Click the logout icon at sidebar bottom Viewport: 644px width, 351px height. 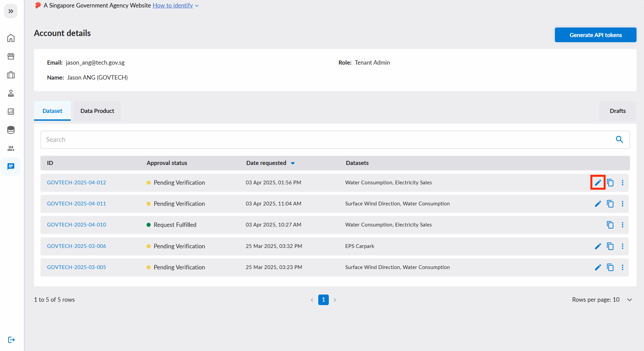(x=11, y=340)
